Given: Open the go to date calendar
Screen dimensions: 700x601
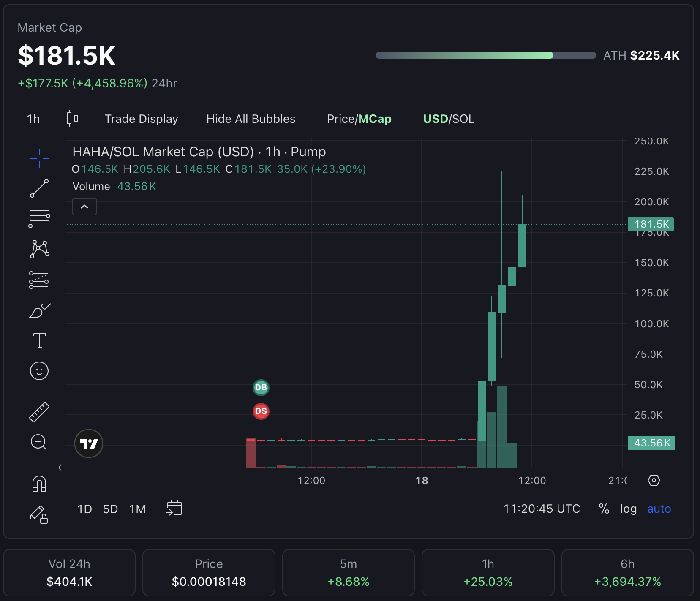Looking at the screenshot, I should tap(174, 508).
